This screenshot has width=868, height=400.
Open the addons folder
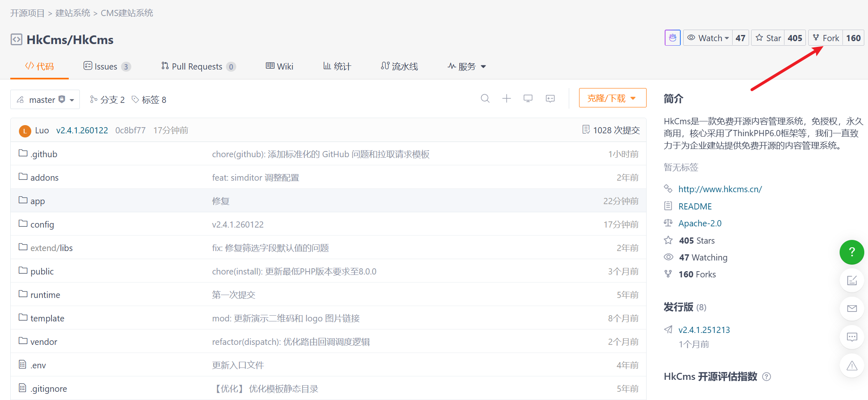pos(44,177)
